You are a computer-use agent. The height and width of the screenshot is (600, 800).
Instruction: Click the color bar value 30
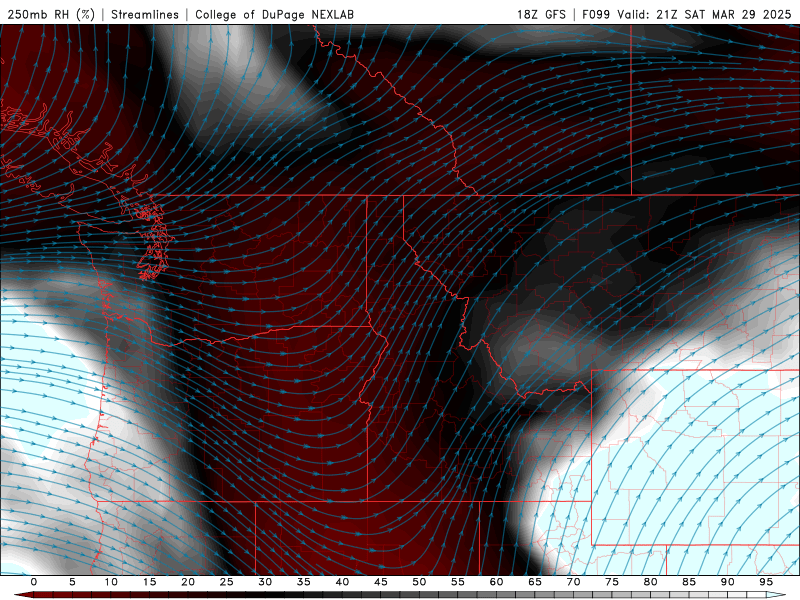pyautogui.click(x=265, y=582)
